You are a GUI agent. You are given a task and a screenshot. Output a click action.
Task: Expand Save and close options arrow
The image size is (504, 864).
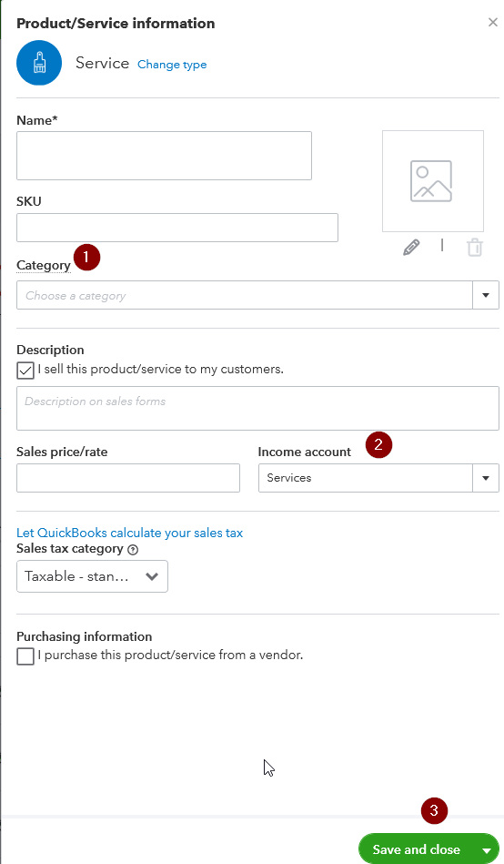pos(487,850)
